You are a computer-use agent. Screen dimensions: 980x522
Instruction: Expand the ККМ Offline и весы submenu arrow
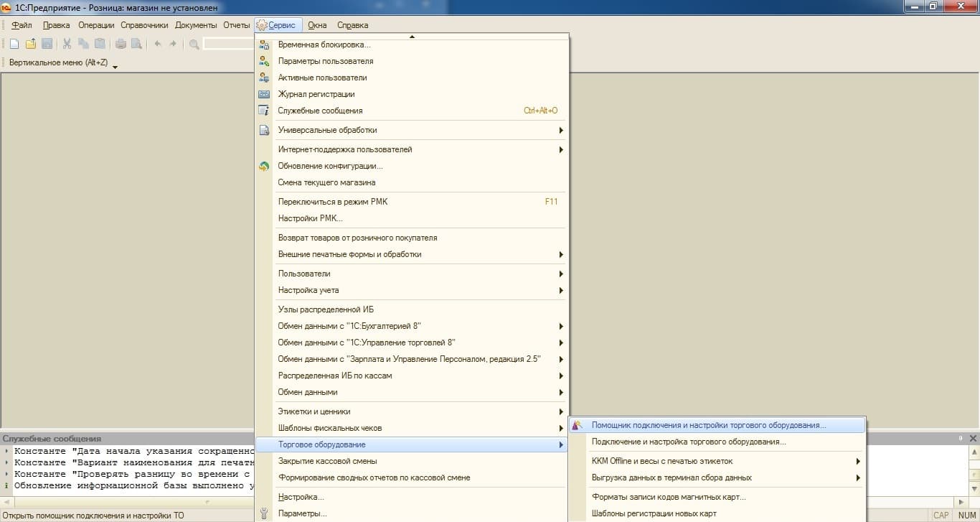[858, 461]
